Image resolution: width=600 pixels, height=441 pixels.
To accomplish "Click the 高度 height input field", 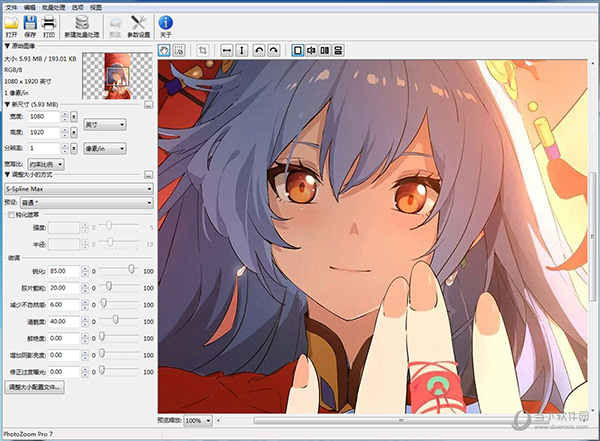I will pyautogui.click(x=44, y=132).
